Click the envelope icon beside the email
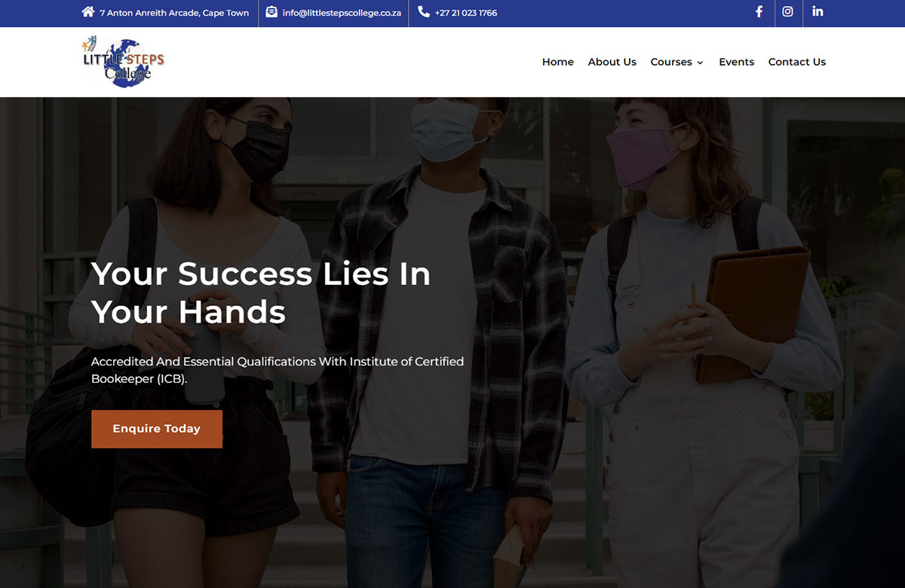 tap(271, 12)
